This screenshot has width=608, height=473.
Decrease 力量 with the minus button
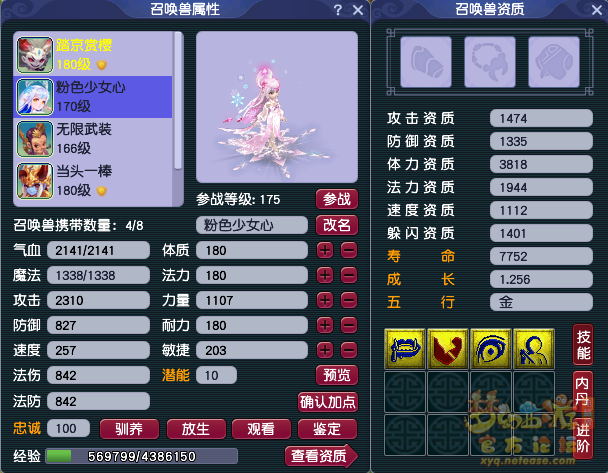pyautogui.click(x=349, y=300)
